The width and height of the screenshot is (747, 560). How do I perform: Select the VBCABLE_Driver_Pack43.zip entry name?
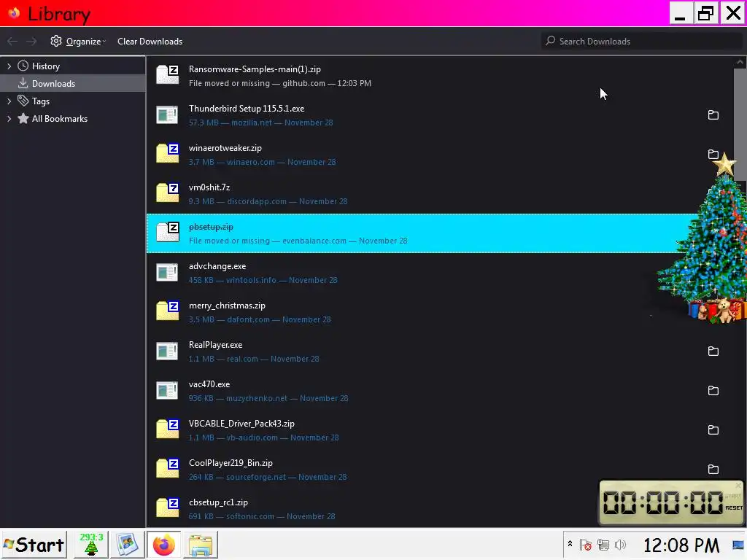point(241,424)
